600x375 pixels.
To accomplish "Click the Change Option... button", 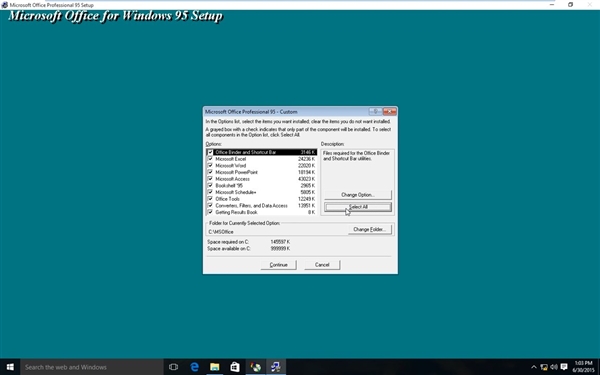I will [x=358, y=195].
